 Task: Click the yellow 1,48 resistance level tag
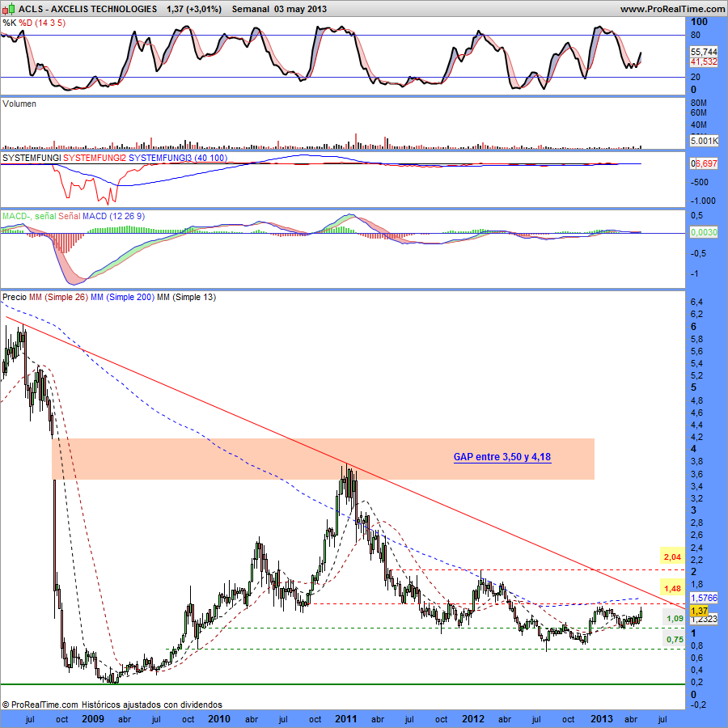click(673, 588)
